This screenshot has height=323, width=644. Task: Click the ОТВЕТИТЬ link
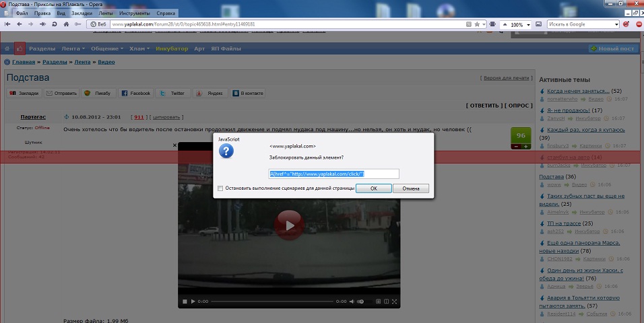(484, 106)
